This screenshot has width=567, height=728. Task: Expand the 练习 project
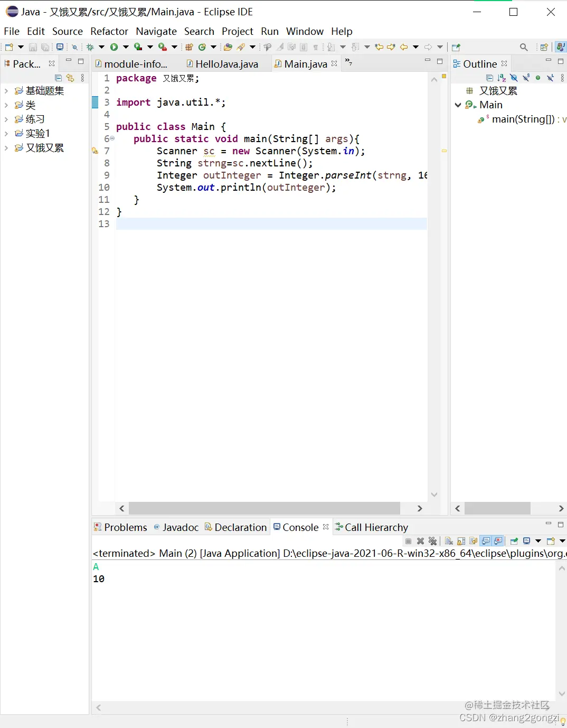pos(6,119)
